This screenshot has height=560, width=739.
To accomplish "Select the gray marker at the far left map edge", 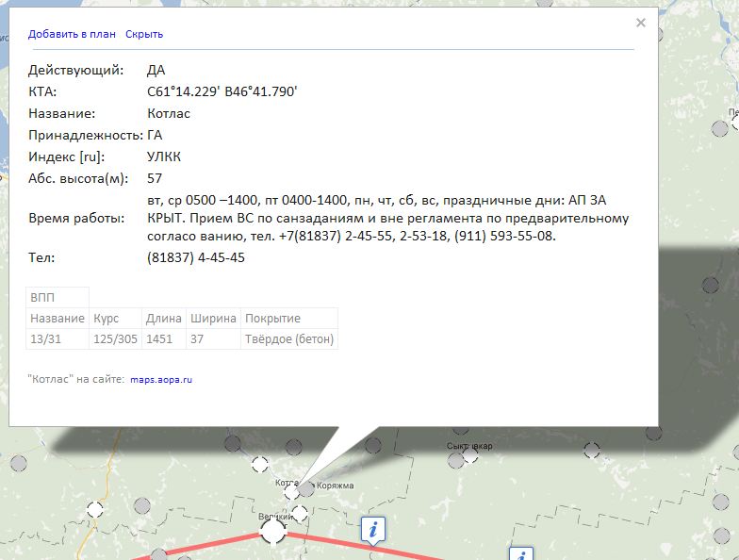I will 19,464.
